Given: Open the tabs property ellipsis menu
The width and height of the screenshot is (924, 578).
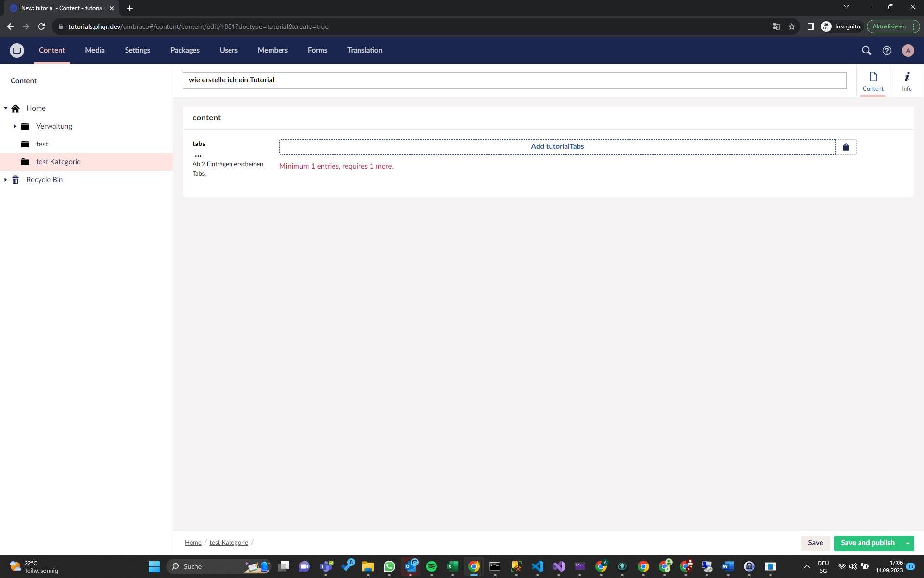Looking at the screenshot, I should [198, 156].
